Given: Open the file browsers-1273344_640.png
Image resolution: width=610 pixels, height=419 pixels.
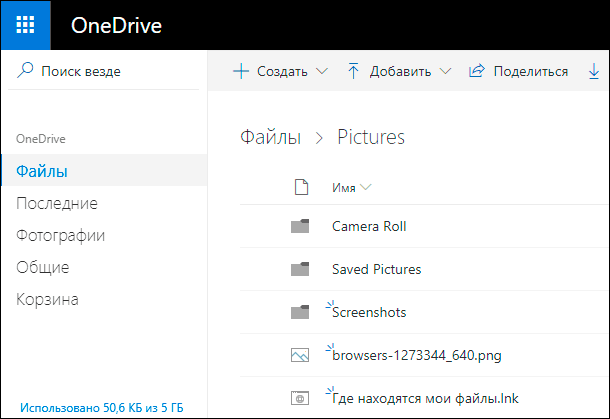Looking at the screenshot, I should click(x=417, y=356).
